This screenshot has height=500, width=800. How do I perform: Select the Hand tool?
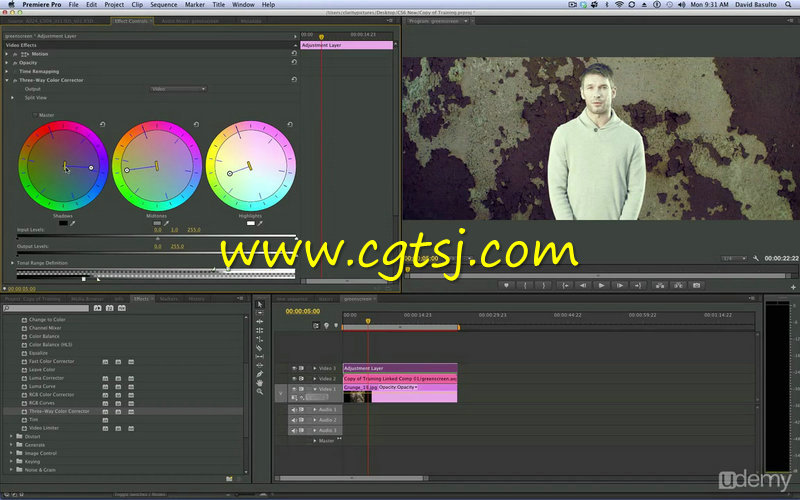pyautogui.click(x=260, y=383)
